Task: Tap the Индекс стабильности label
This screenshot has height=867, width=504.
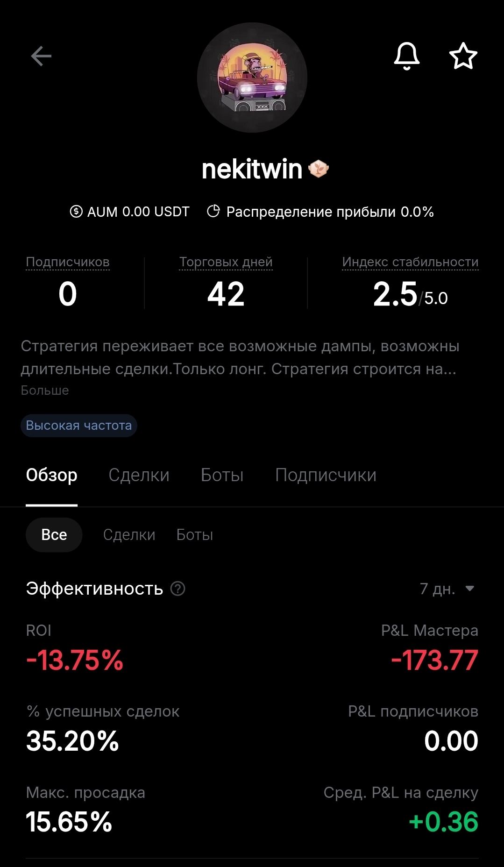Action: click(410, 262)
